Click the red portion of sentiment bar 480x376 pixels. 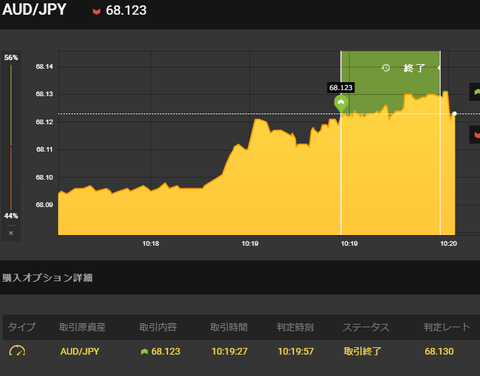(11, 178)
